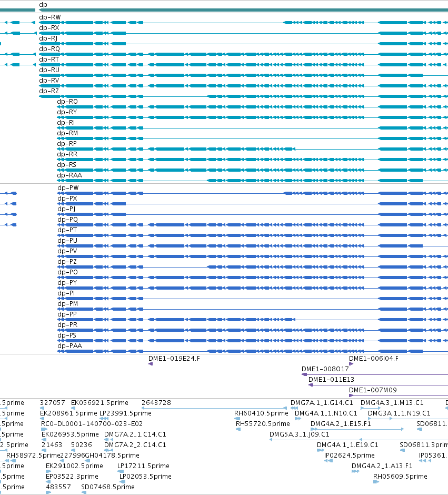Select the DME1-006I04.F feature label
The image size is (448, 495).
pyautogui.click(x=374, y=358)
